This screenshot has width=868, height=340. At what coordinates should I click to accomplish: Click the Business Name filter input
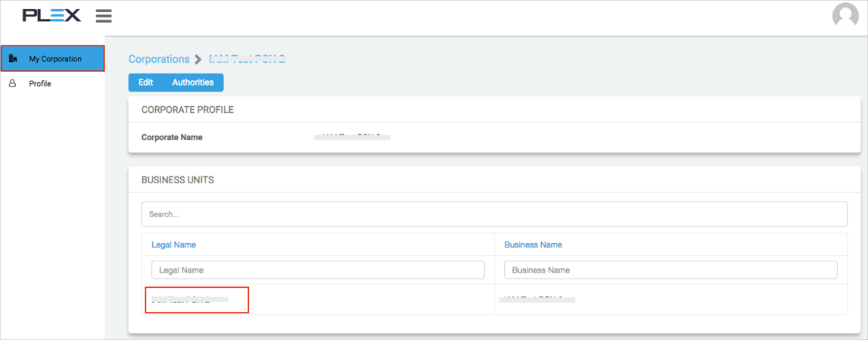tap(670, 270)
